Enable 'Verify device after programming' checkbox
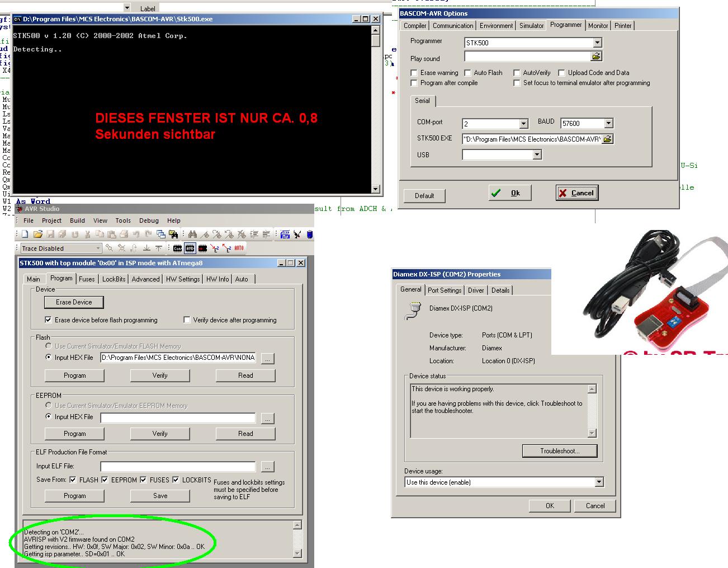Image resolution: width=728 pixels, height=568 pixels. pos(187,320)
